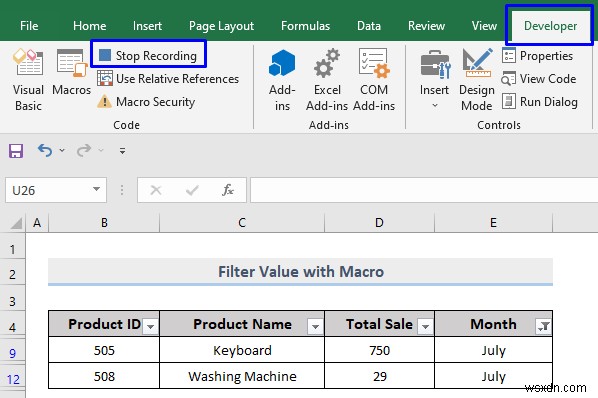Click the redo arrow icon

(84, 151)
